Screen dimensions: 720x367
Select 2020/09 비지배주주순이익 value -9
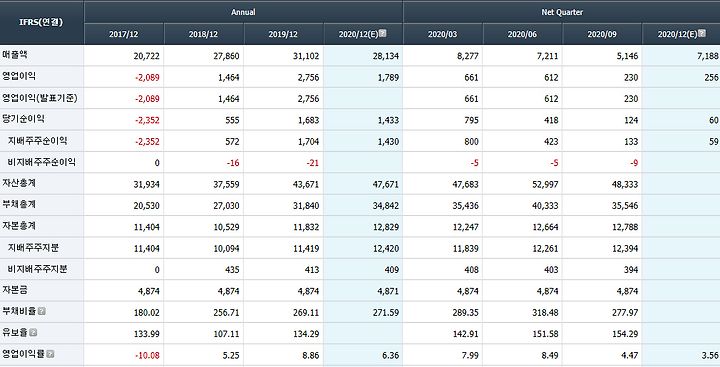click(634, 163)
